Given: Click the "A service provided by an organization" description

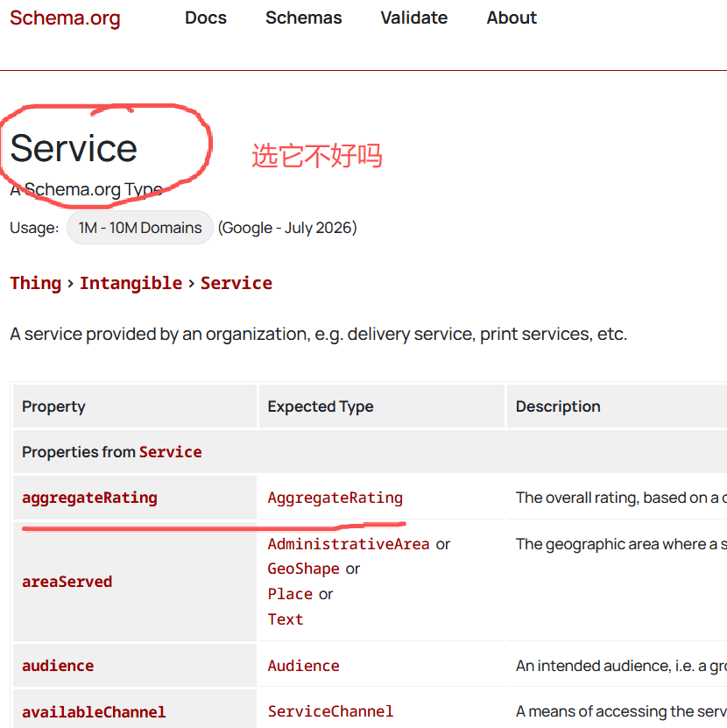Looking at the screenshot, I should (x=319, y=334).
